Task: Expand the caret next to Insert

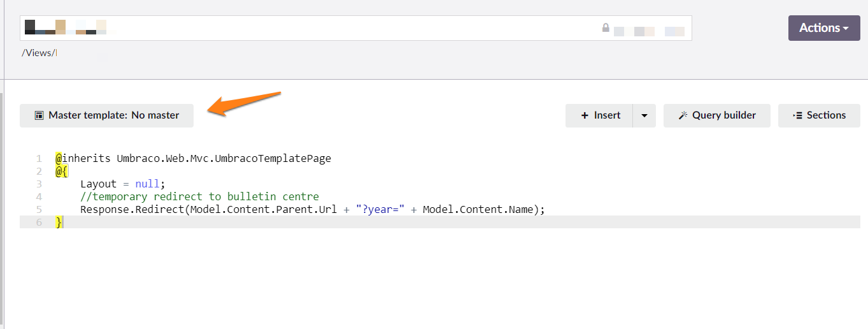Action: 644,115
